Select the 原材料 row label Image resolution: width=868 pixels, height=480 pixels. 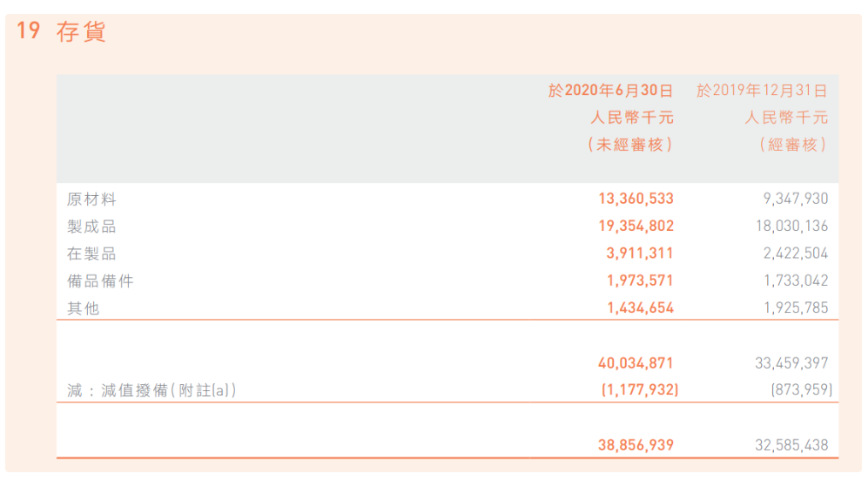[x=91, y=199]
